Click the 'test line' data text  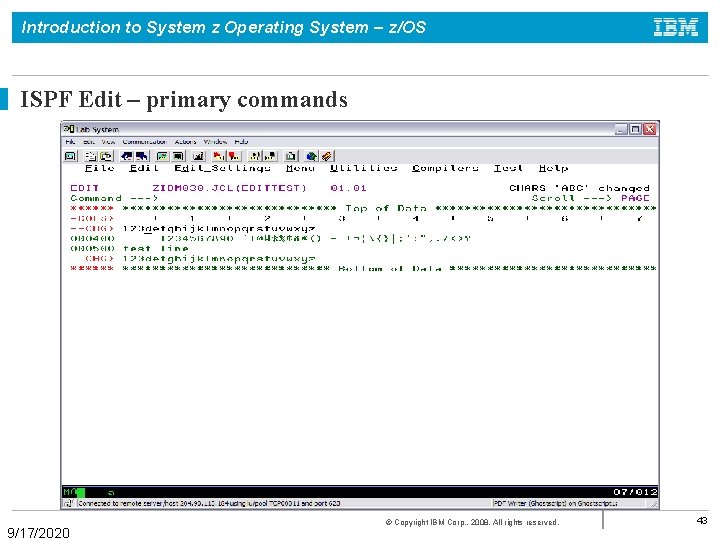point(156,249)
